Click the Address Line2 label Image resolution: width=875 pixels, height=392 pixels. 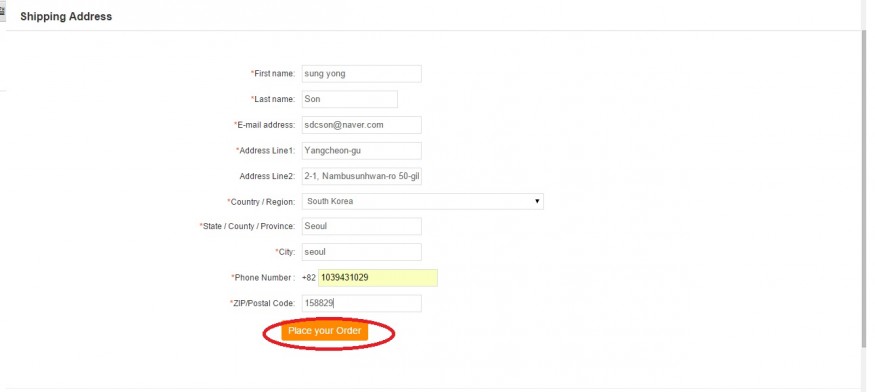(267, 176)
